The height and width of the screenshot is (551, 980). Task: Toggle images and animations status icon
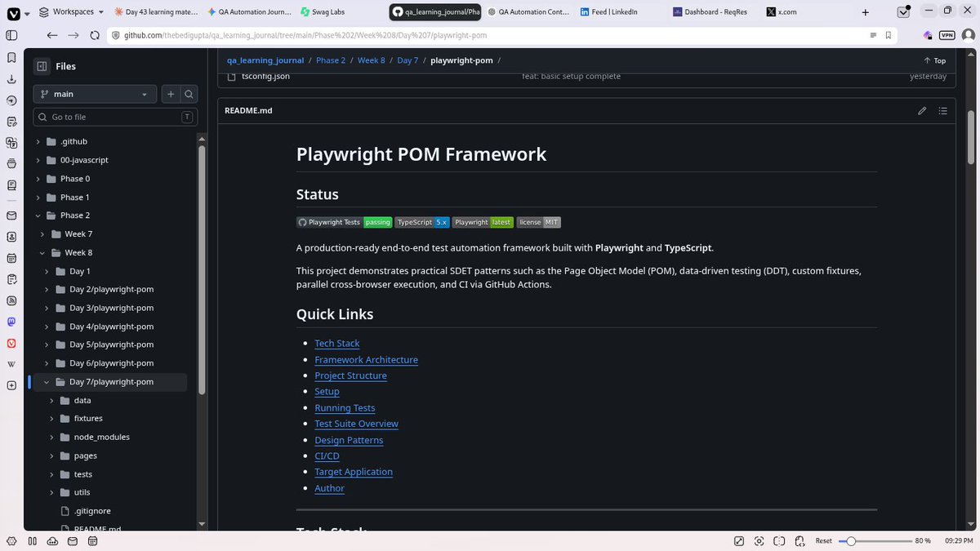[x=739, y=540]
